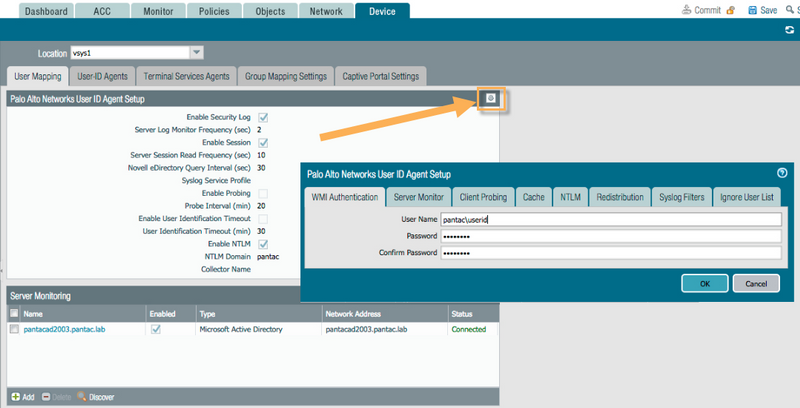Click the help question mark icon in dialog

782,173
